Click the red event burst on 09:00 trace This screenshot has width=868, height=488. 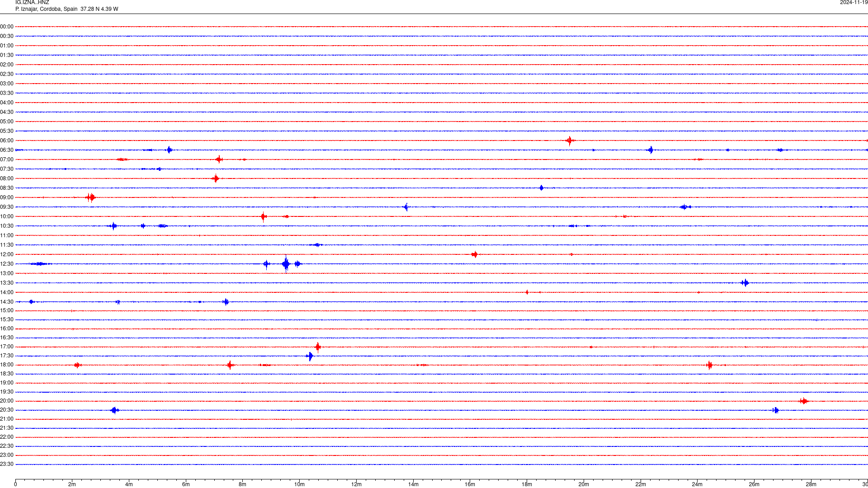tap(91, 197)
